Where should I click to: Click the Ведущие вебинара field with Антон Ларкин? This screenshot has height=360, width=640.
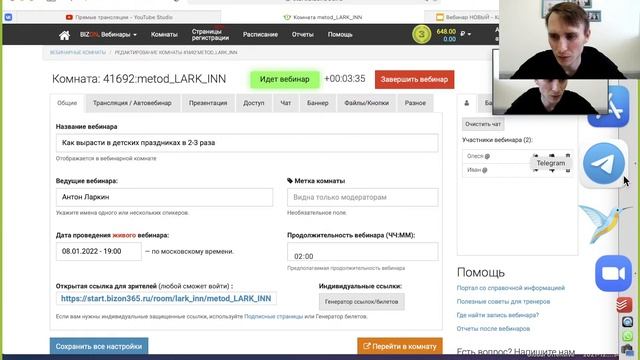[164, 197]
